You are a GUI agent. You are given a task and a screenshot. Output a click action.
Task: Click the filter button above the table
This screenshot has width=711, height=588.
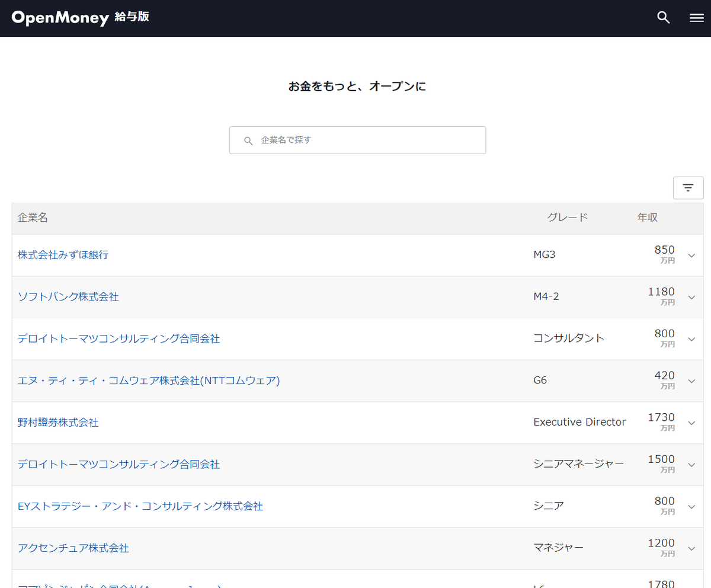point(688,188)
